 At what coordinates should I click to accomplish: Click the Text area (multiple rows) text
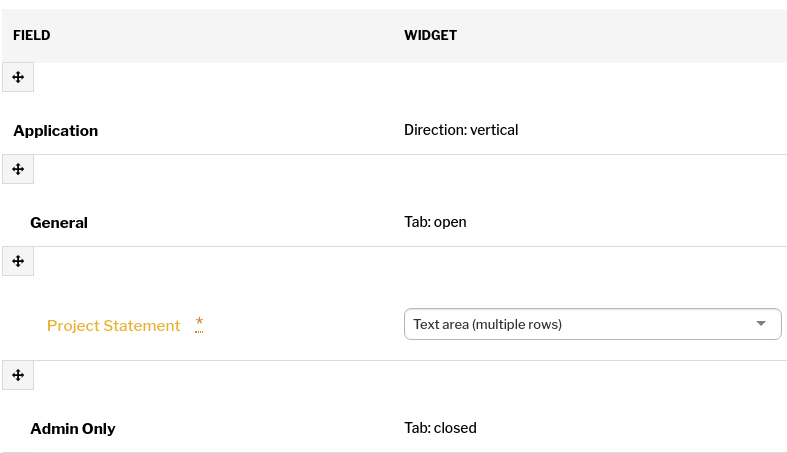point(487,325)
